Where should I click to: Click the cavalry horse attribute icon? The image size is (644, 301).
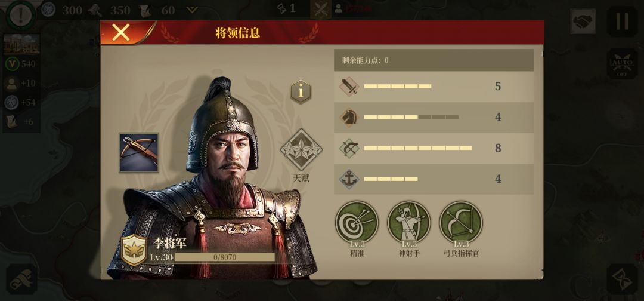(x=349, y=118)
